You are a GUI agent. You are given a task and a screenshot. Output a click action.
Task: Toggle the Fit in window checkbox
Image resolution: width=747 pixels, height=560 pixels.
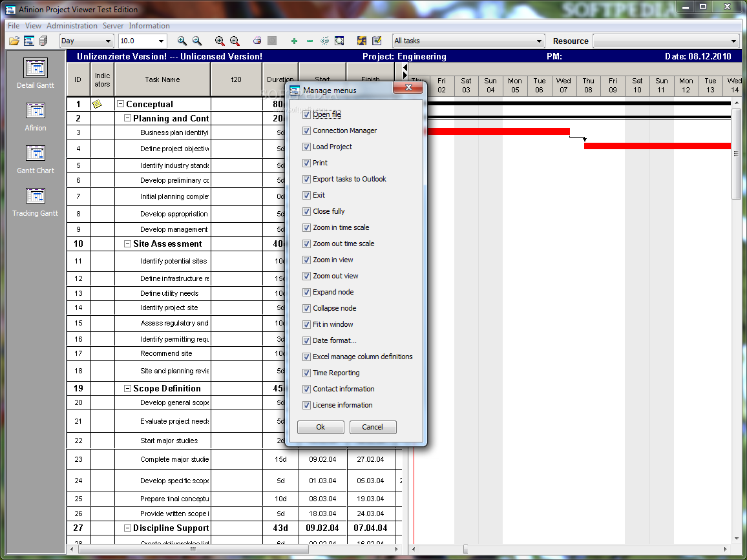[306, 325]
